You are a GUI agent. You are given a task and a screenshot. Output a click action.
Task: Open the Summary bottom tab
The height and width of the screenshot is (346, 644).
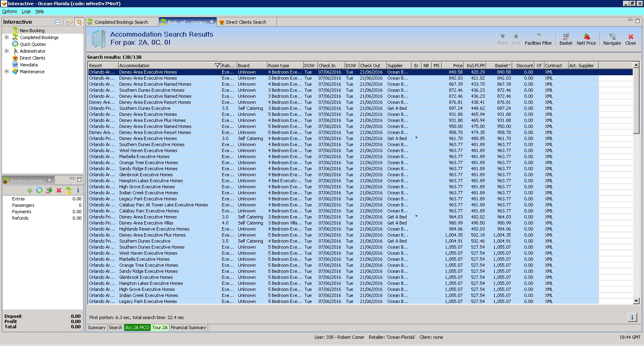click(x=97, y=327)
